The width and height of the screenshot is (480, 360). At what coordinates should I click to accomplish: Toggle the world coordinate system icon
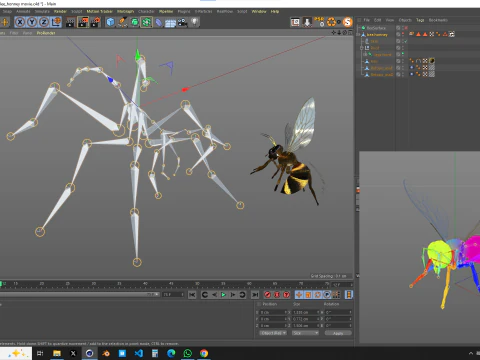pyautogui.click(x=56, y=22)
